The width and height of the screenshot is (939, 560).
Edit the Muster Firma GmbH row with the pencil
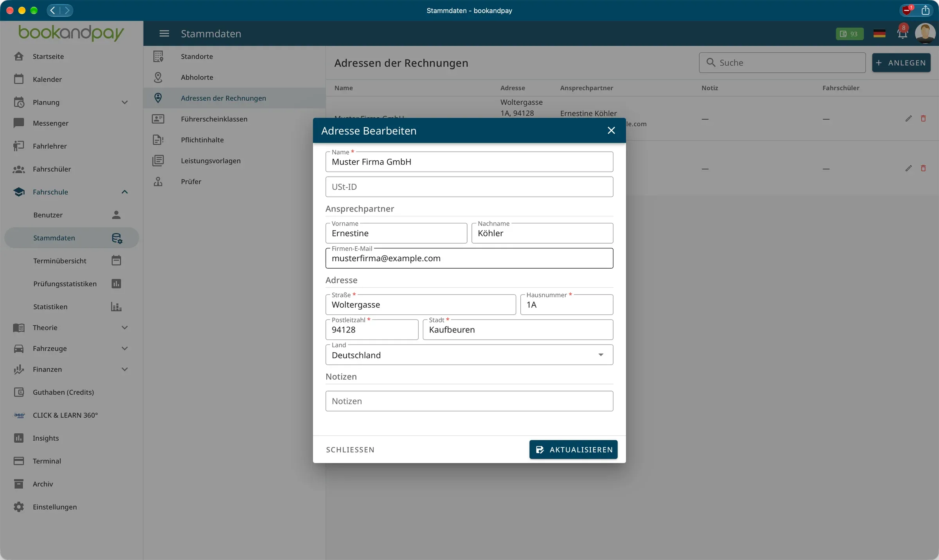point(908,118)
